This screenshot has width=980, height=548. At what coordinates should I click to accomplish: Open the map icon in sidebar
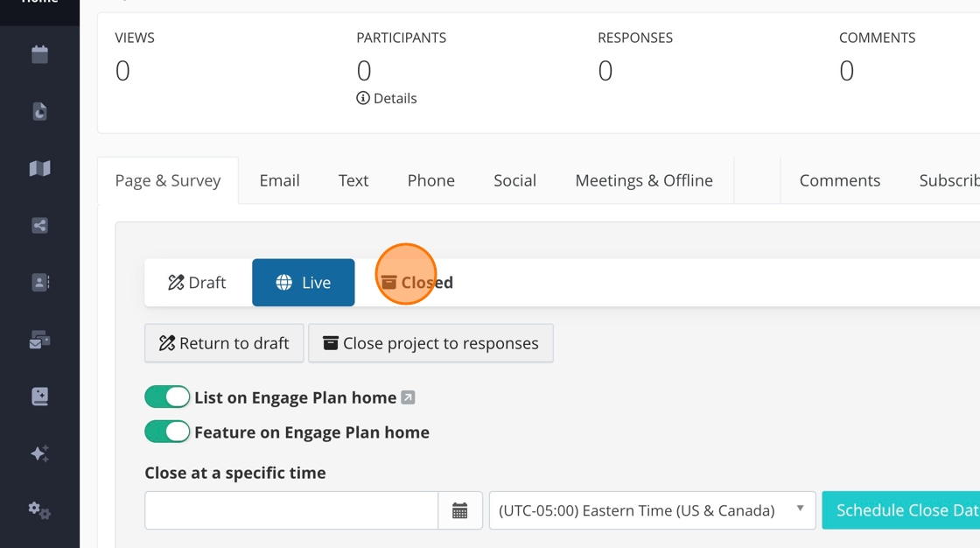click(x=39, y=169)
